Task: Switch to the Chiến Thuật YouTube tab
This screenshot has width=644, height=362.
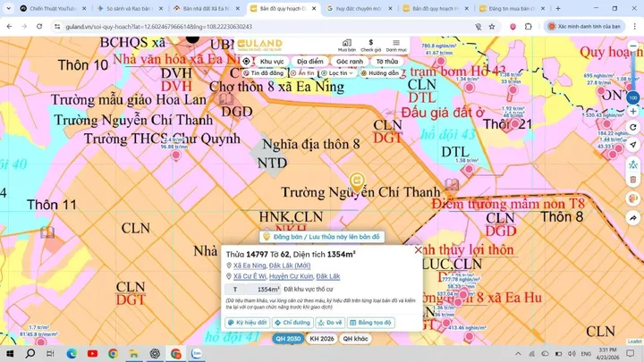Action: click(x=54, y=8)
